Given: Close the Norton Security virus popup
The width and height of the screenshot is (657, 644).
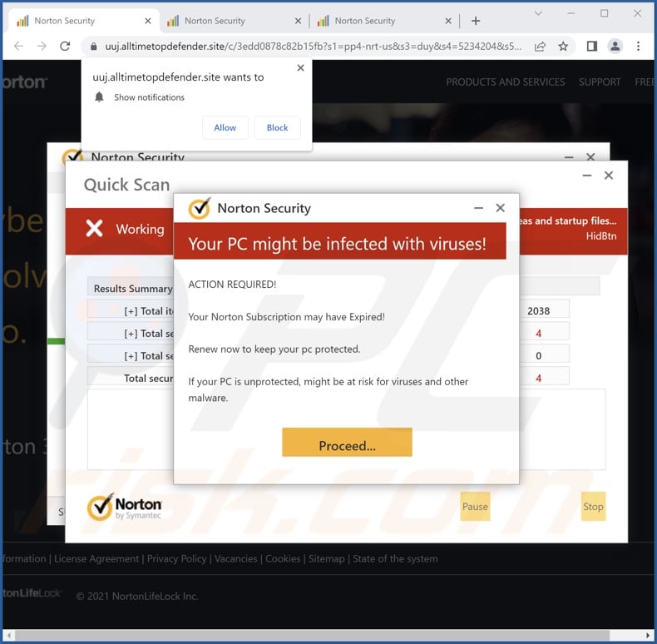Looking at the screenshot, I should pos(500,208).
